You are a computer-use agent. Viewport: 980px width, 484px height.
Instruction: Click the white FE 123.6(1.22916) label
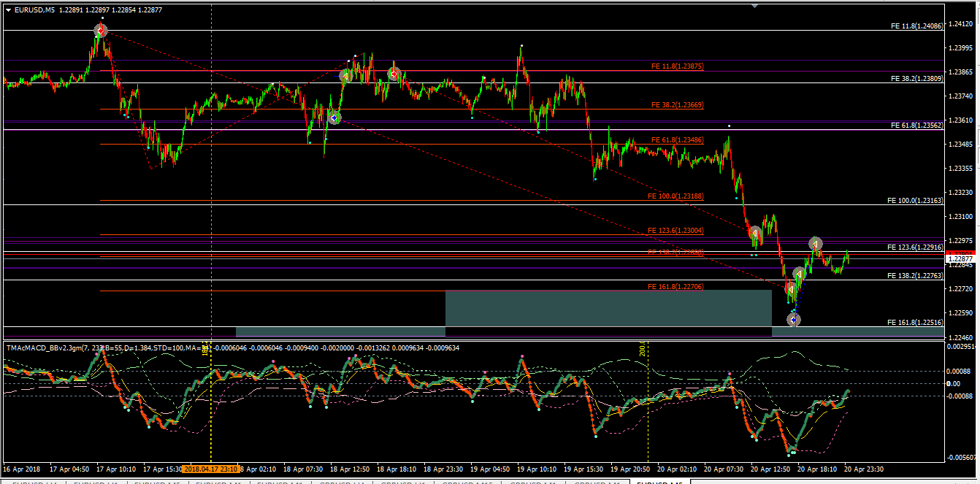pyautogui.click(x=916, y=247)
